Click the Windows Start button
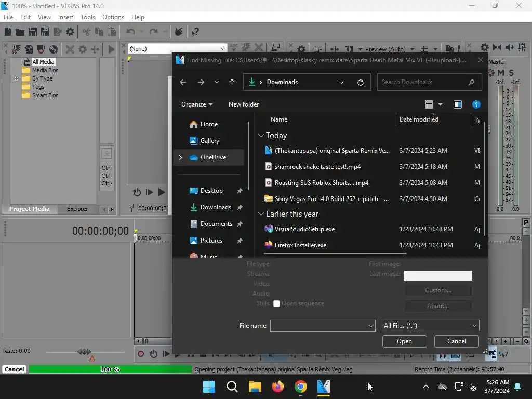 (x=209, y=387)
